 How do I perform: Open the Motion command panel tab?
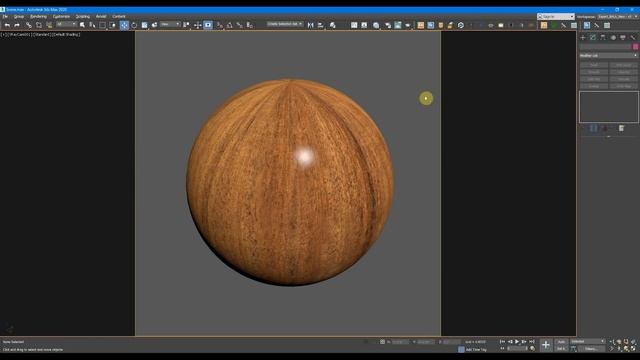[x=613, y=38]
